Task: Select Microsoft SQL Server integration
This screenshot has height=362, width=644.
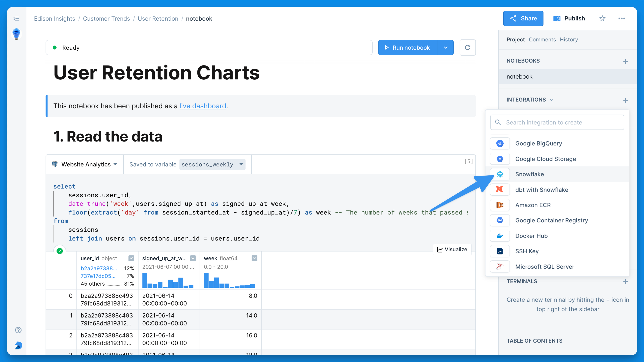Action: pos(557,267)
